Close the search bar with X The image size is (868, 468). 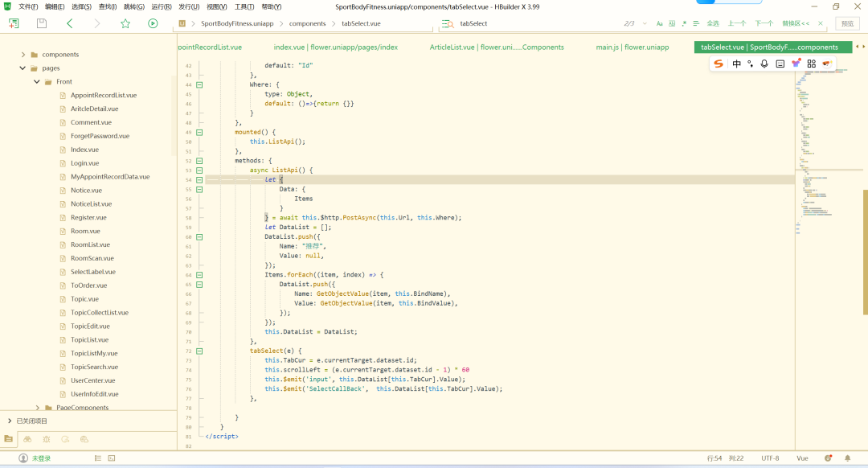821,23
